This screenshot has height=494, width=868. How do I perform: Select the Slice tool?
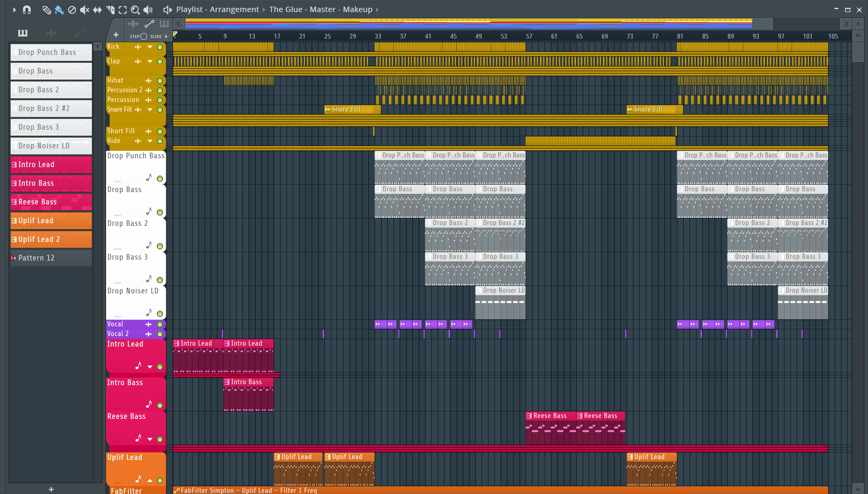(x=110, y=10)
